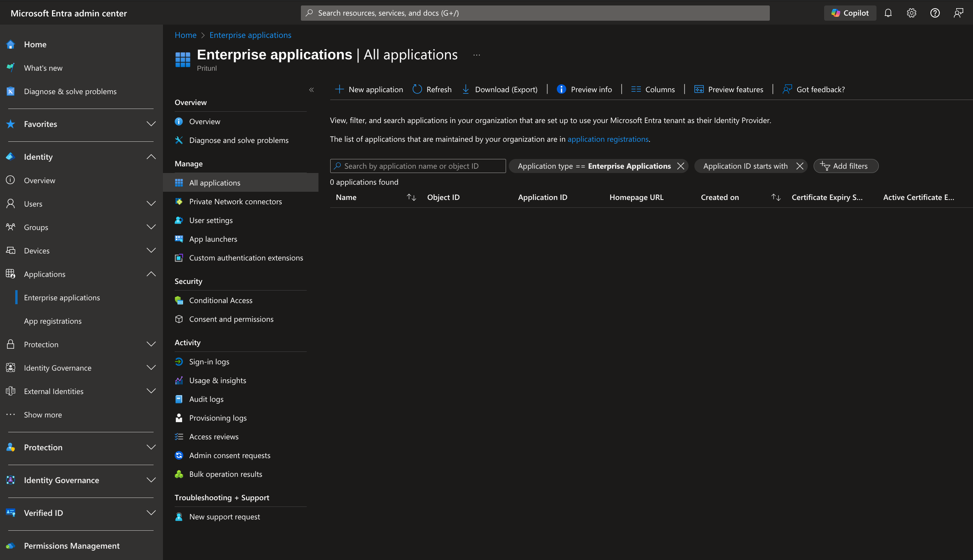This screenshot has width=973, height=560.
Task: Click Download (Export) in toolbar
Action: tap(500, 89)
